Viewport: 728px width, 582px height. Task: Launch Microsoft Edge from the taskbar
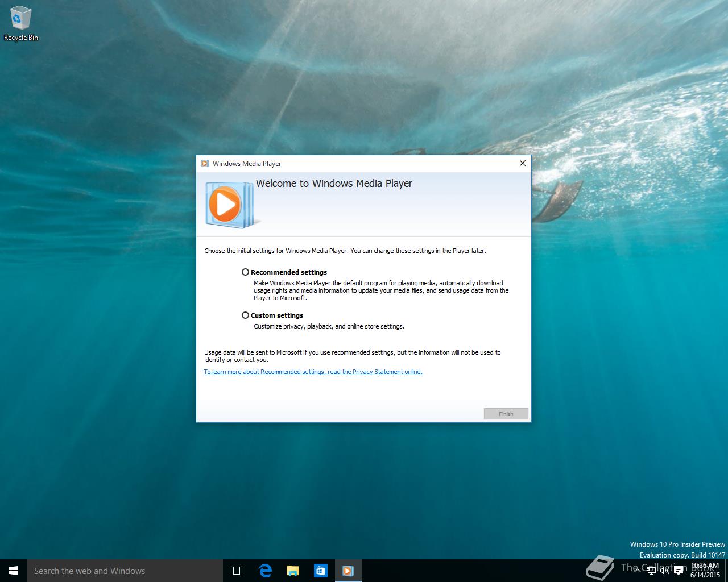point(265,571)
